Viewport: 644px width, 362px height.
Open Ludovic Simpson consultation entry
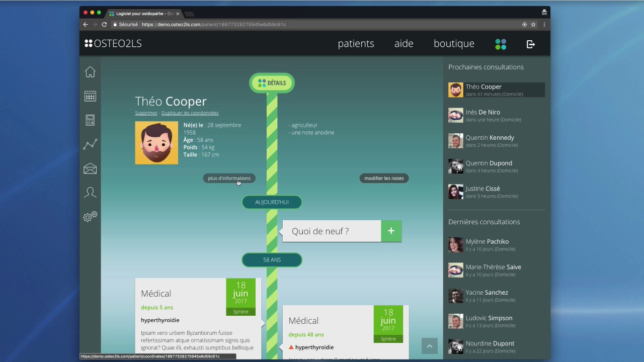pos(497,321)
